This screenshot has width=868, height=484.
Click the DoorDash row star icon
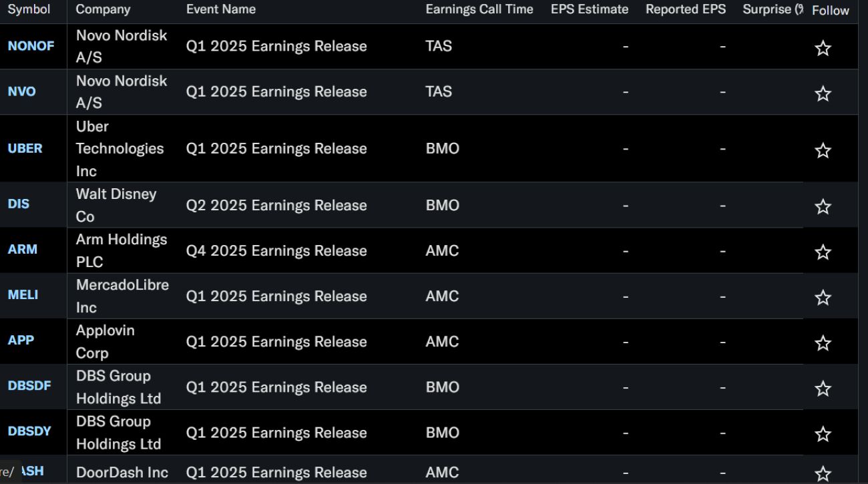pos(823,473)
